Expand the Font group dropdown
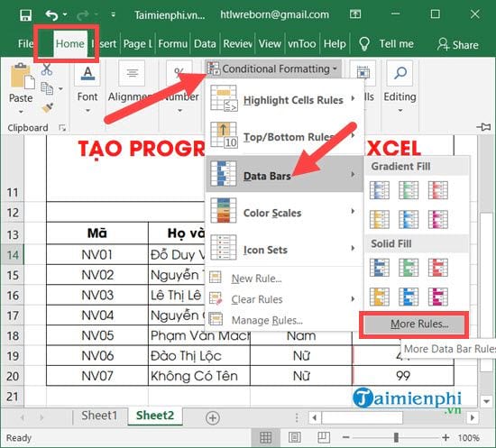The image size is (496, 448). pyautogui.click(x=87, y=111)
